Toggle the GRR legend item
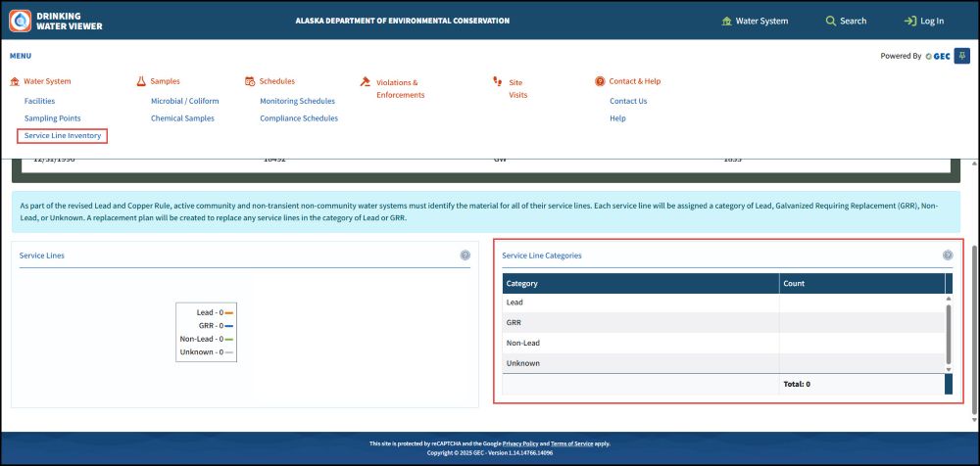980x466 pixels. click(x=210, y=325)
